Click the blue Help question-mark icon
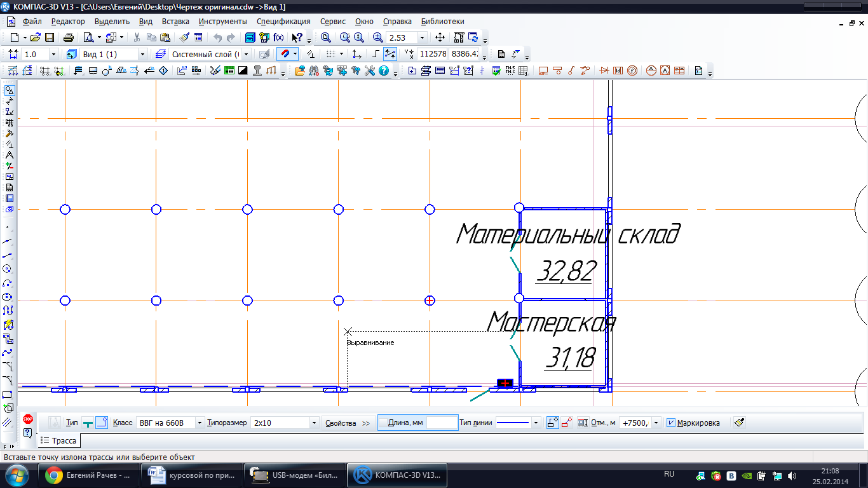This screenshot has width=868, height=488. point(384,71)
